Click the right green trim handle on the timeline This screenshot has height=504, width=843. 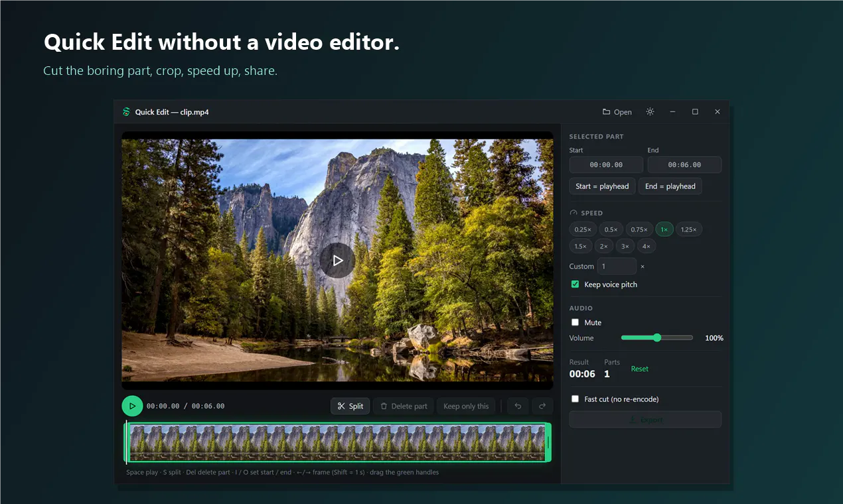[x=548, y=442]
